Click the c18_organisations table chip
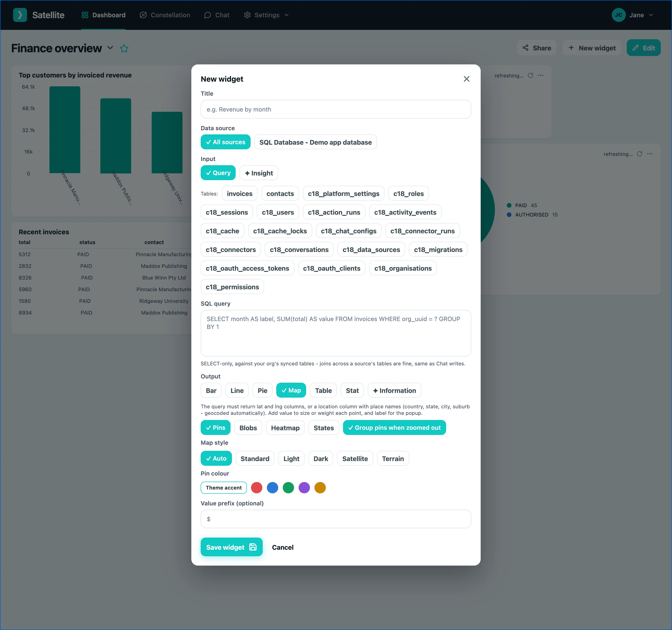The height and width of the screenshot is (630, 672). [x=403, y=268]
